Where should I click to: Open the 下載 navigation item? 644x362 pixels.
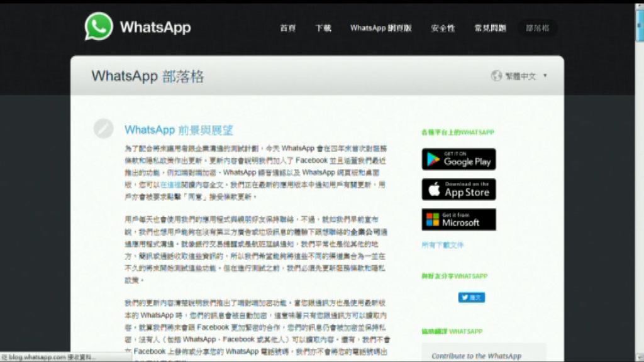pos(323,28)
